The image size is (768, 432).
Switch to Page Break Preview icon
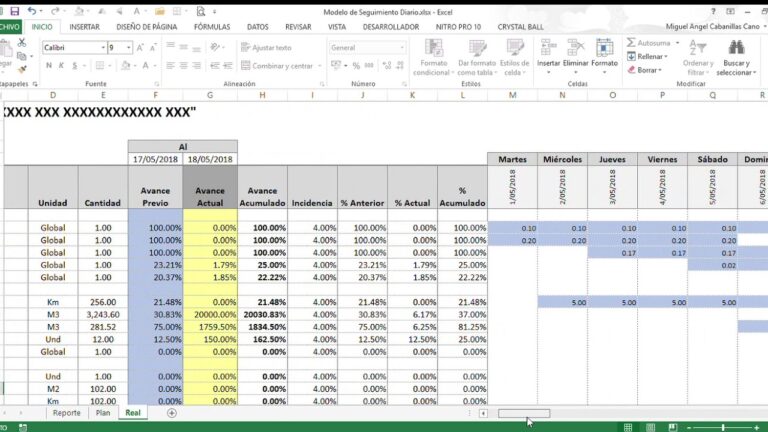click(x=673, y=427)
